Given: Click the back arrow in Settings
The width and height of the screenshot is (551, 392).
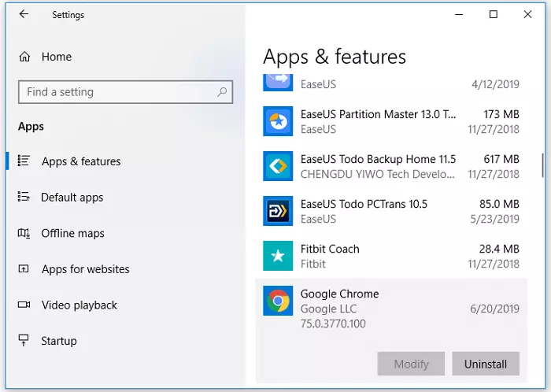Looking at the screenshot, I should (x=24, y=14).
